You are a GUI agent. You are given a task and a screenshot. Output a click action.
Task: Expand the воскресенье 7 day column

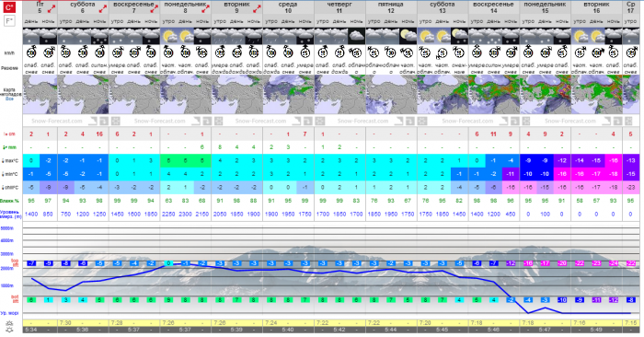pyautogui.click(x=154, y=8)
